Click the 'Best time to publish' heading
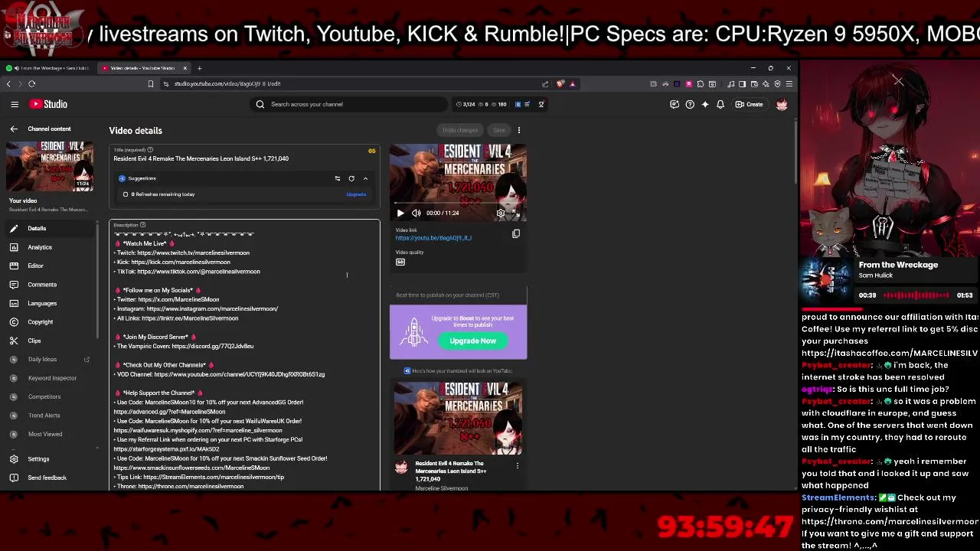Screen dimensions: 980x551 [447, 295]
